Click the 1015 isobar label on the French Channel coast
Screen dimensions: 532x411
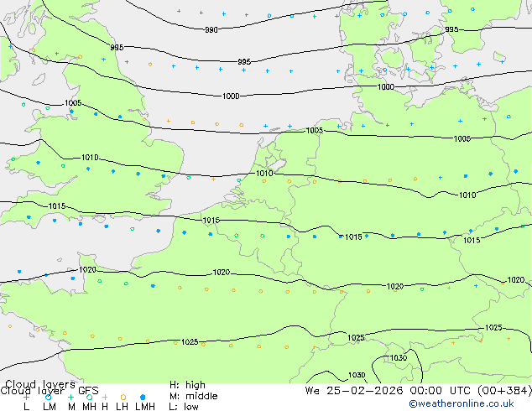click(211, 221)
